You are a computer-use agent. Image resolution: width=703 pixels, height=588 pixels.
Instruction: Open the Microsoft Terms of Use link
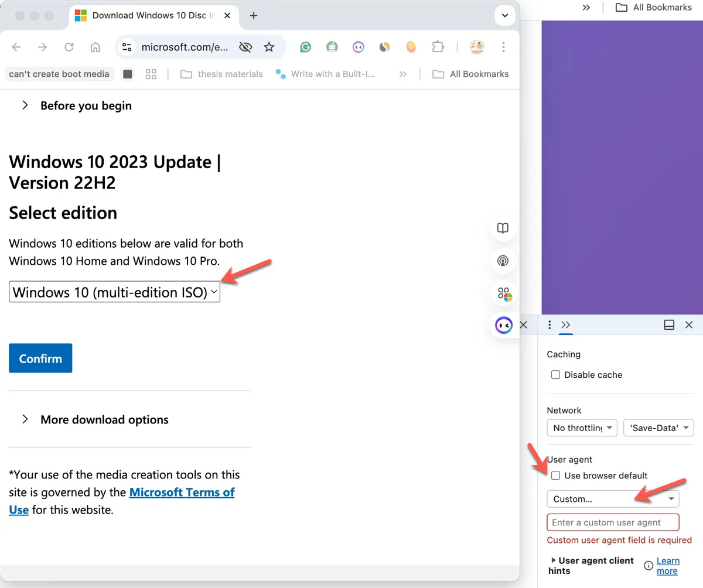(182, 492)
